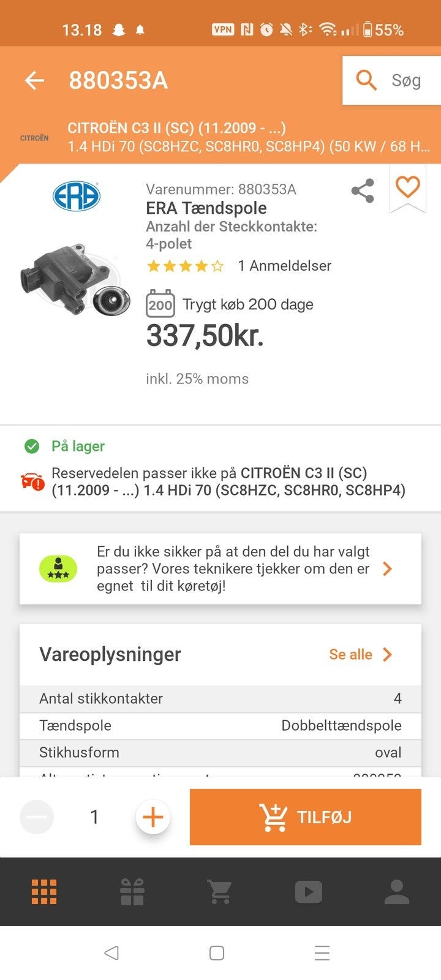Open the gift offers tab

point(132,892)
